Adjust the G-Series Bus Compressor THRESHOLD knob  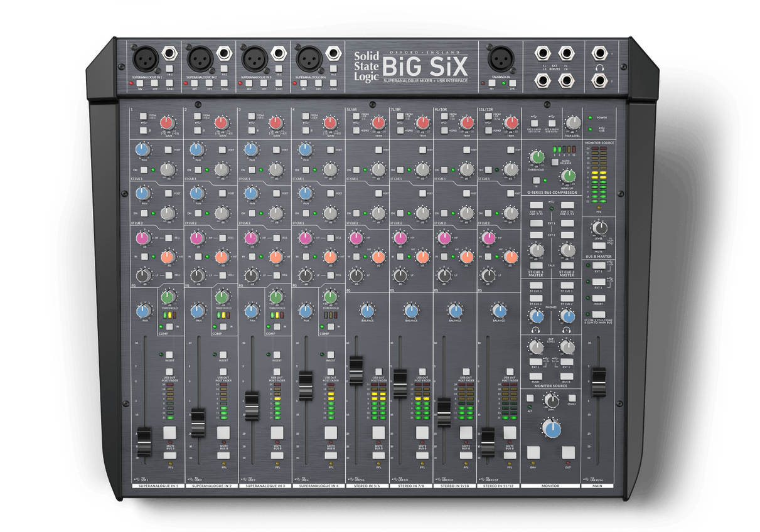[x=537, y=157]
